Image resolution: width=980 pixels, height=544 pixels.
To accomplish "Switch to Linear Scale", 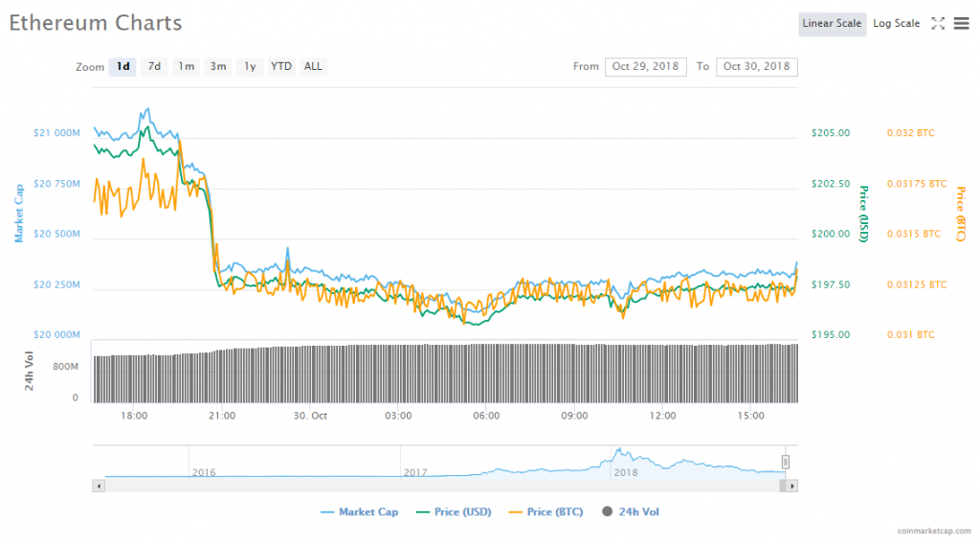I will [x=832, y=24].
